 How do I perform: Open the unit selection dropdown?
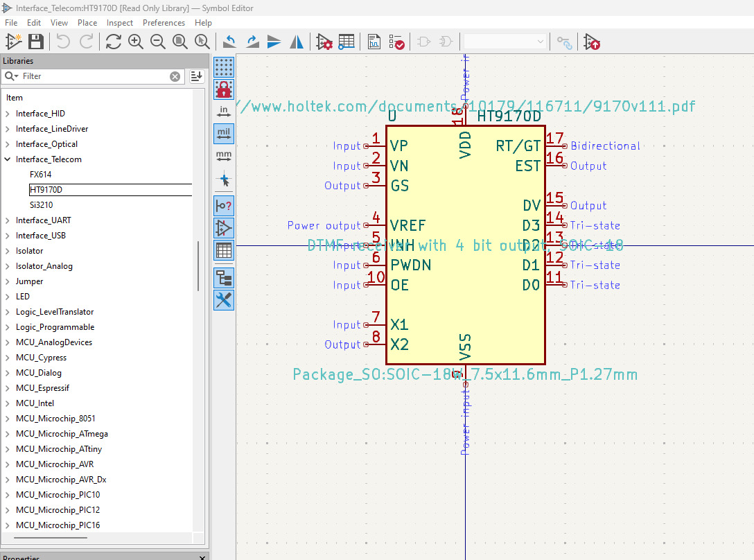point(505,42)
